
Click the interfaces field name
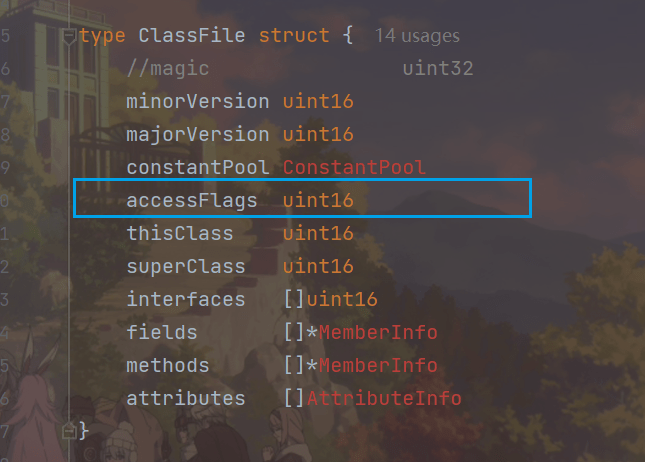click(x=186, y=300)
